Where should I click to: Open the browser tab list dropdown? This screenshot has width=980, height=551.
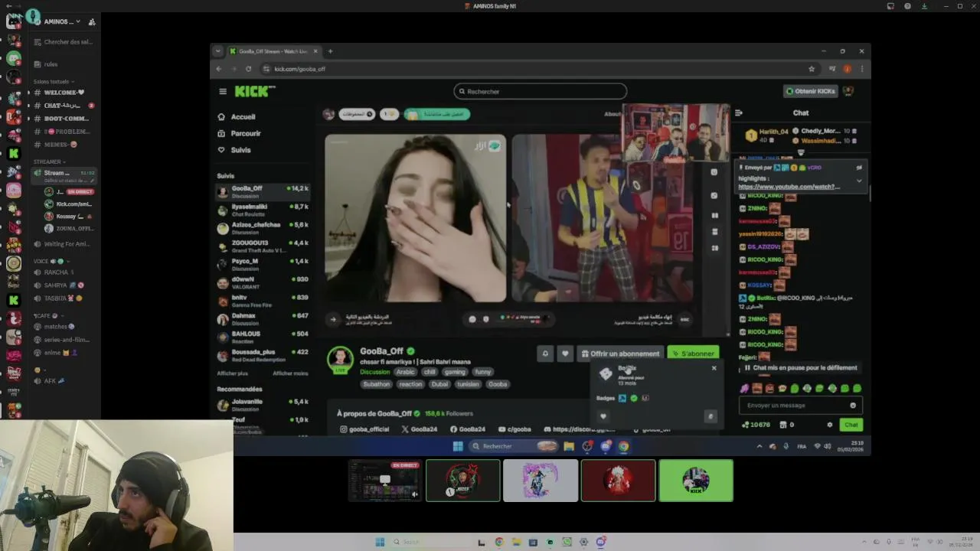pos(218,51)
